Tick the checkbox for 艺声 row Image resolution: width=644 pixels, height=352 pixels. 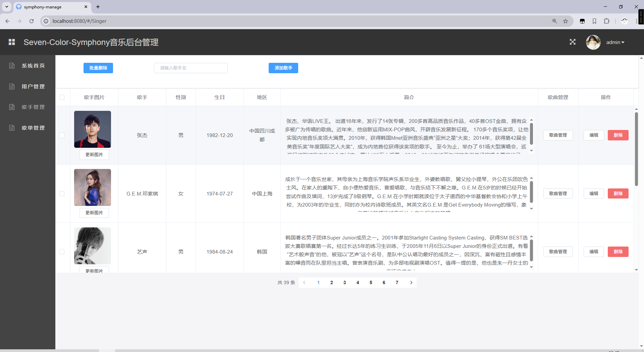(x=62, y=252)
